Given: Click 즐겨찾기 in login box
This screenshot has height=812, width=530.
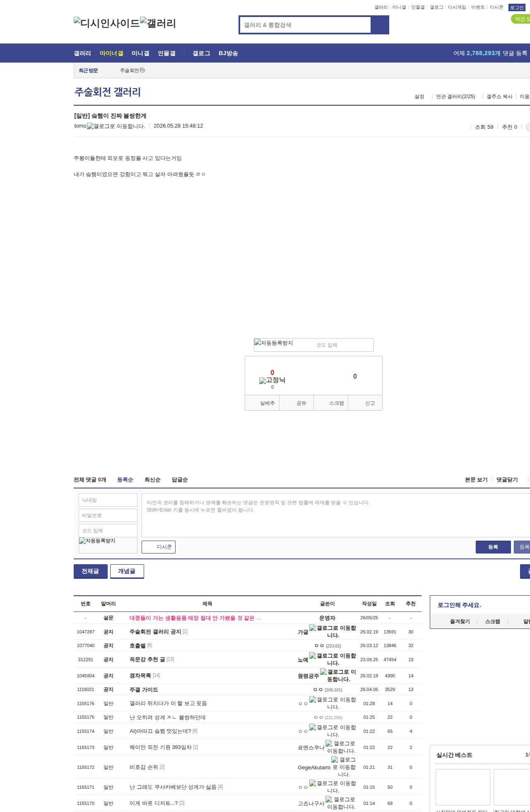Looking at the screenshot, I should click(460, 621).
